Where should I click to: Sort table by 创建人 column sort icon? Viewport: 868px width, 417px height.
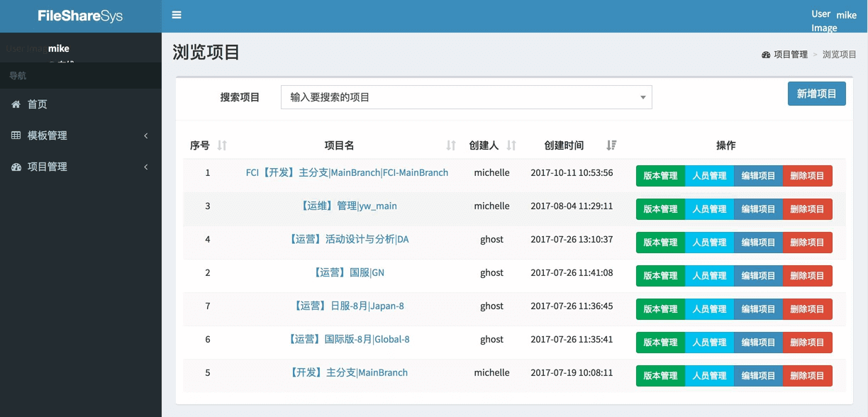pos(511,145)
